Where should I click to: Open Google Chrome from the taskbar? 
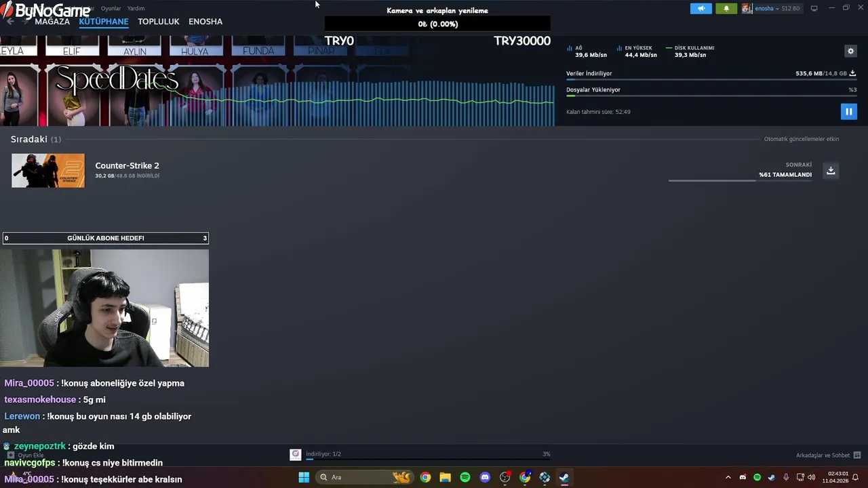pos(425,477)
